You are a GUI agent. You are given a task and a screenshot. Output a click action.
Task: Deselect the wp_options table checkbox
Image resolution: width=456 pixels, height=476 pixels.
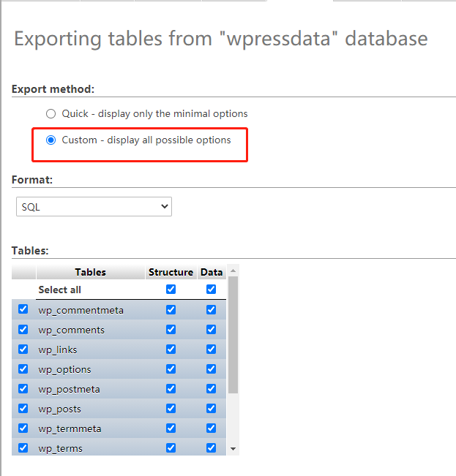coord(23,369)
